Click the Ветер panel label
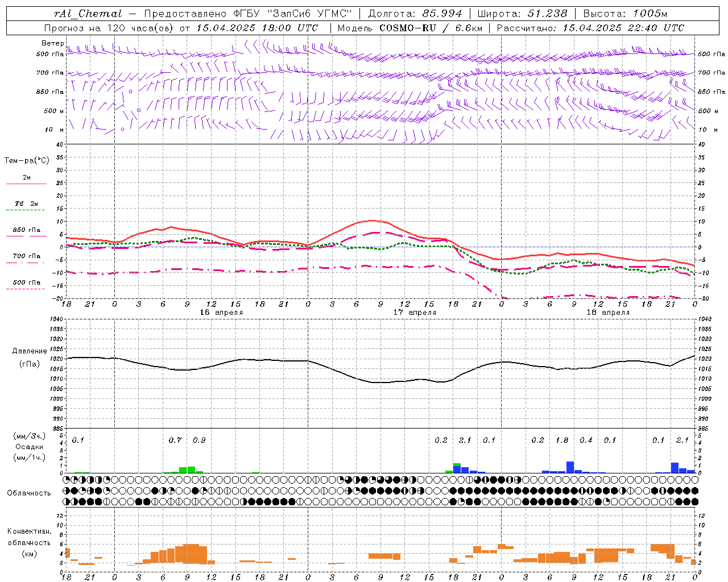This screenshot has height=582, width=728. point(53,43)
